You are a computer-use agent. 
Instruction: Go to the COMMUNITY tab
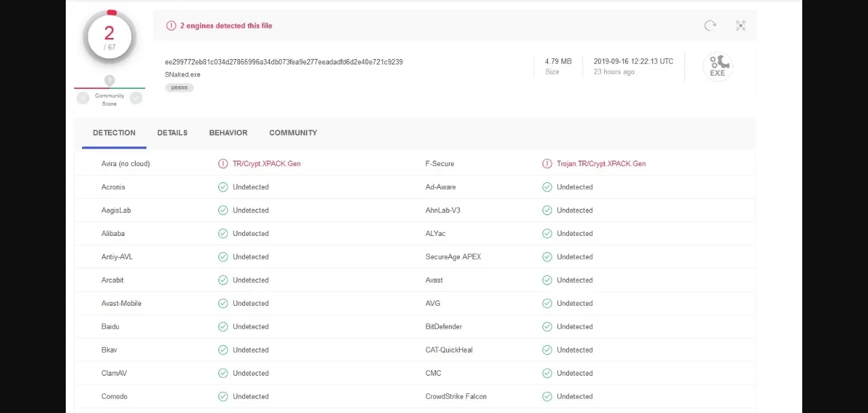[x=293, y=133]
